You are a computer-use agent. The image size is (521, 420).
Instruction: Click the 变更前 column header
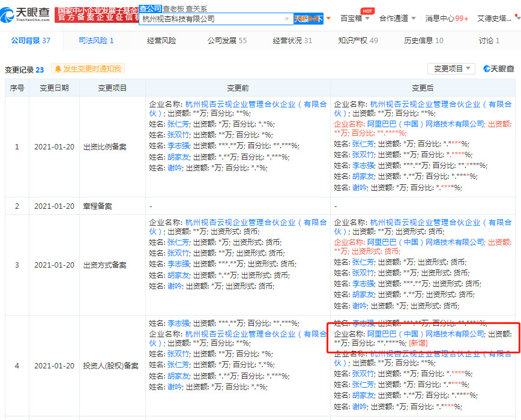tap(238, 88)
